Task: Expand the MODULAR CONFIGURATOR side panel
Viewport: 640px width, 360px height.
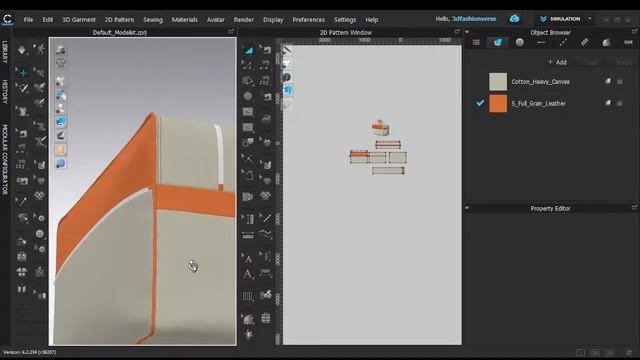Action: point(5,160)
